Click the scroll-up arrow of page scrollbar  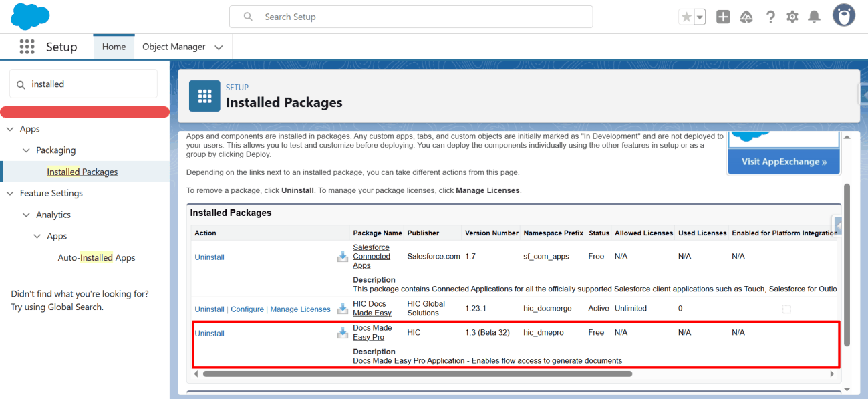(x=847, y=136)
